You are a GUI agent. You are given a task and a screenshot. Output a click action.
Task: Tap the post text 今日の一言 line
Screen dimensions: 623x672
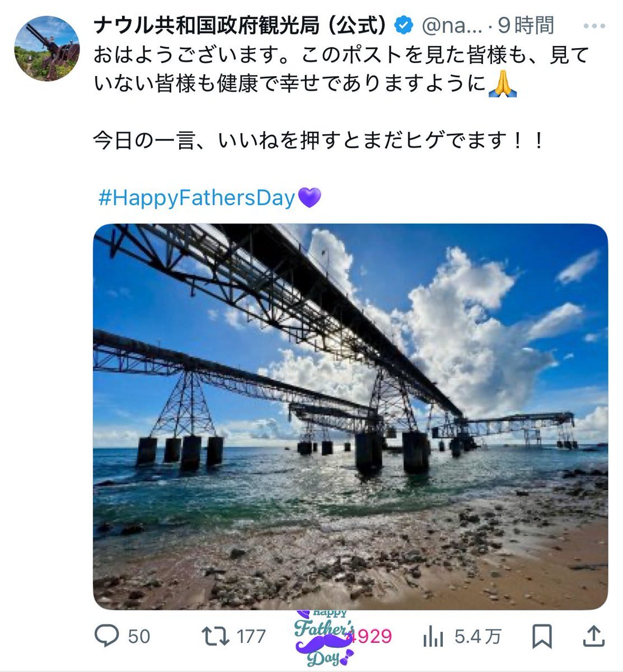pos(318,140)
